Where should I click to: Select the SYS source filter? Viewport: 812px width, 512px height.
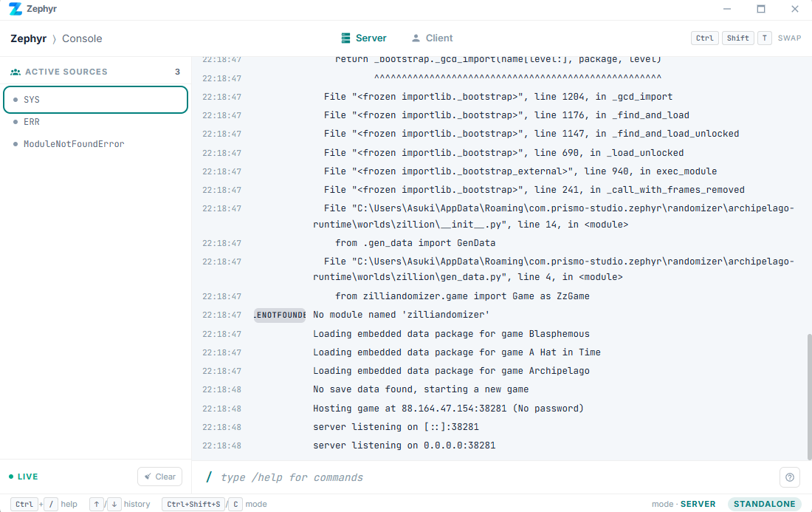pyautogui.click(x=95, y=100)
